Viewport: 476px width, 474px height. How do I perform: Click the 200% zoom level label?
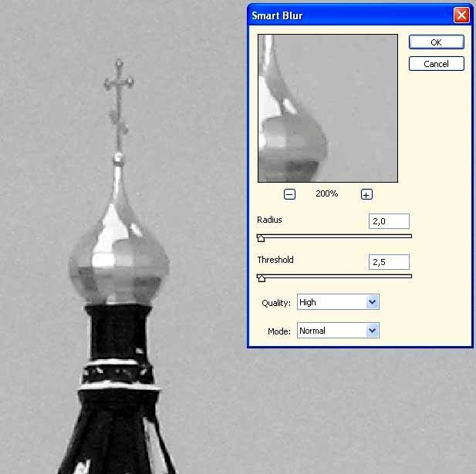pos(326,194)
